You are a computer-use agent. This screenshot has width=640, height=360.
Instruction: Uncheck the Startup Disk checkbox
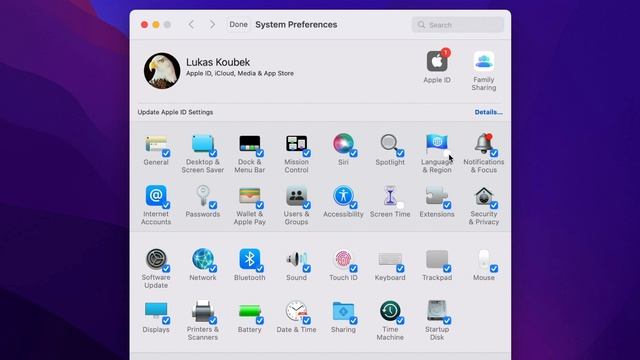coord(447,320)
